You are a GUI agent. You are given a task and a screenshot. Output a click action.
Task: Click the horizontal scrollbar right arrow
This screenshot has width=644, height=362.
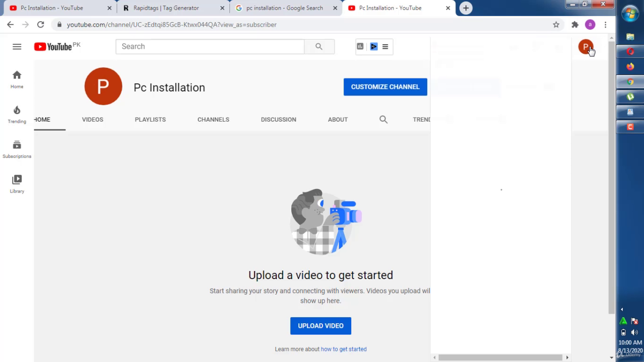coord(567,357)
